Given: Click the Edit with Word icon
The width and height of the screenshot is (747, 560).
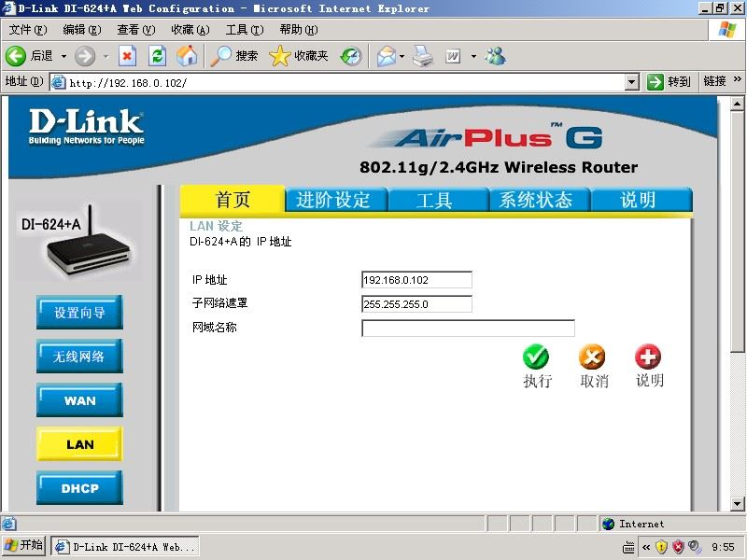Looking at the screenshot, I should [453, 56].
